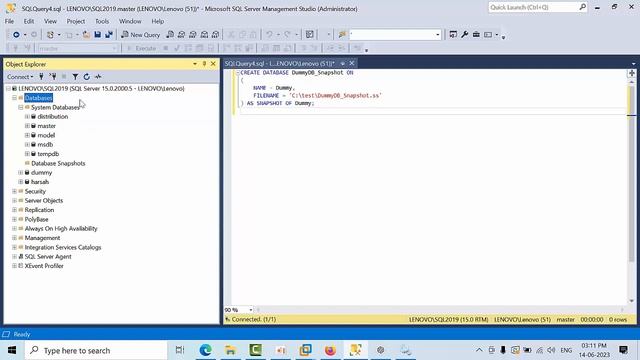This screenshot has width=640, height=360.
Task: Open the Edit menu
Action: 29,21
